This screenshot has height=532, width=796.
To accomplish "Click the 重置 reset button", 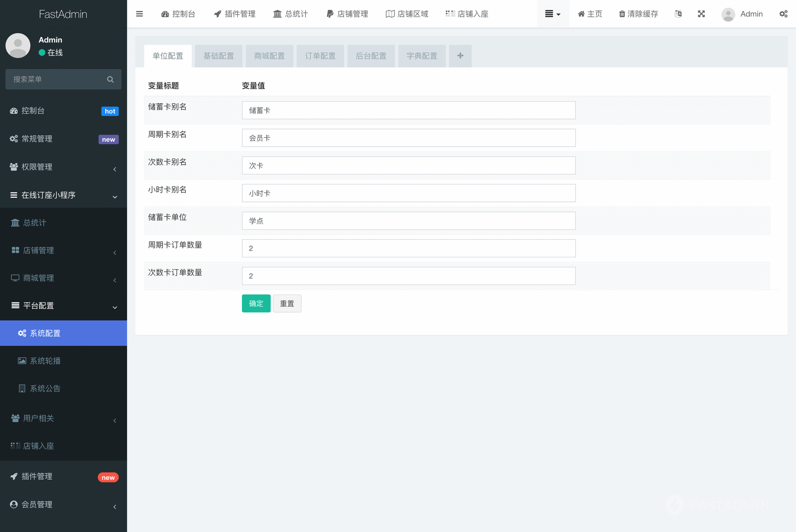I will [287, 304].
